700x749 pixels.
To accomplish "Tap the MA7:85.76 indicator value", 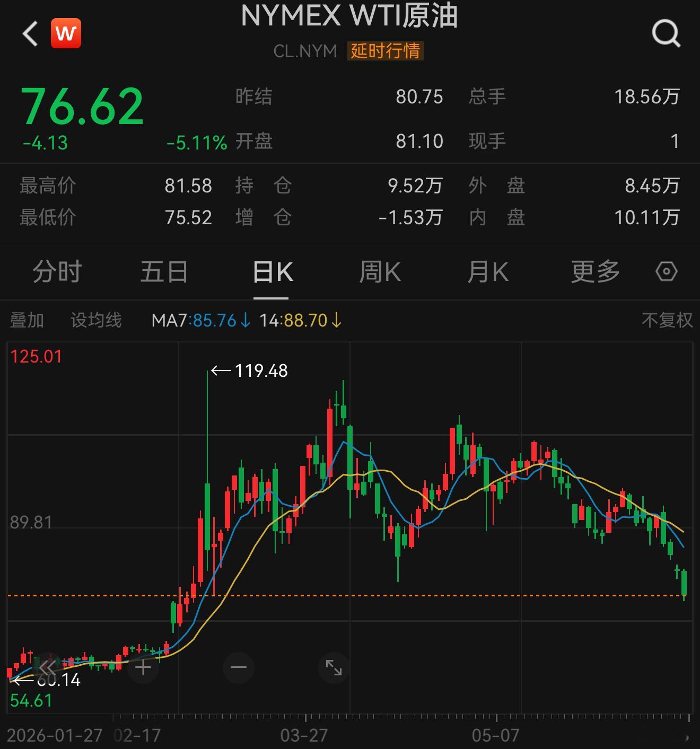I will click(202, 320).
